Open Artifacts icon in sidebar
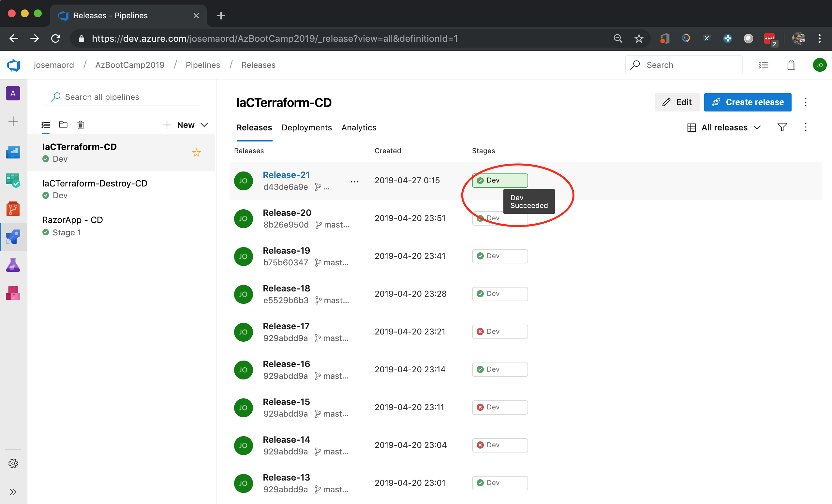The width and height of the screenshot is (832, 504). pos(13,293)
